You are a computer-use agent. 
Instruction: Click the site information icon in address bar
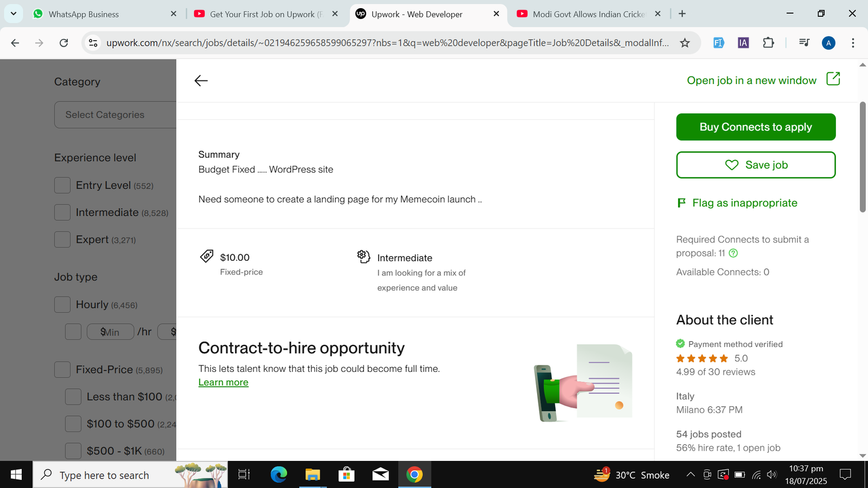[x=93, y=43]
